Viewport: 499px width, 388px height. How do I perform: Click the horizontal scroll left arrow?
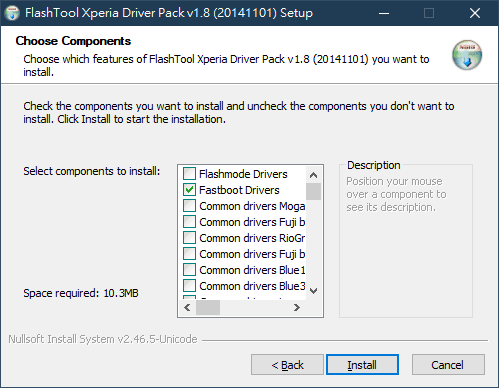tap(187, 307)
